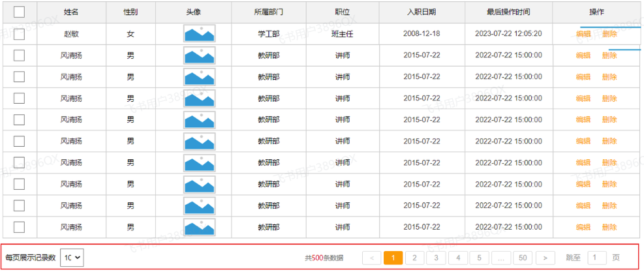Select the hire date 2008-12-18

pos(422,34)
